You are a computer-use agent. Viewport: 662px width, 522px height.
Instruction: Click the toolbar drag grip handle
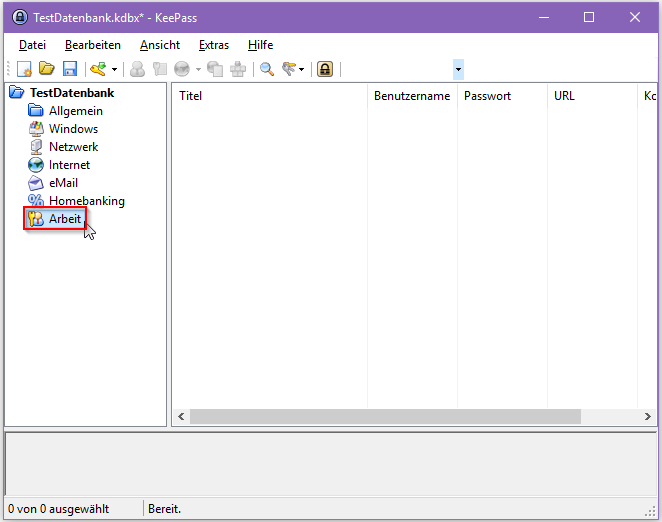click(8, 69)
